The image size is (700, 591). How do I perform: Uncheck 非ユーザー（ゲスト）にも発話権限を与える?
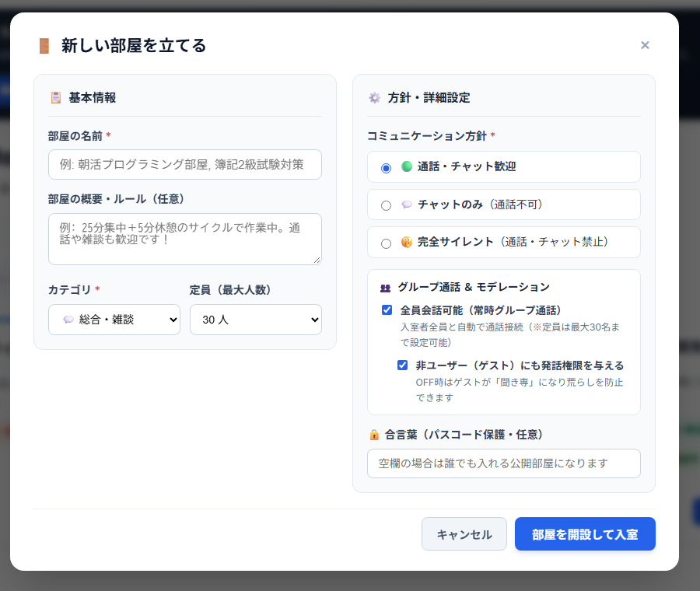coord(402,365)
